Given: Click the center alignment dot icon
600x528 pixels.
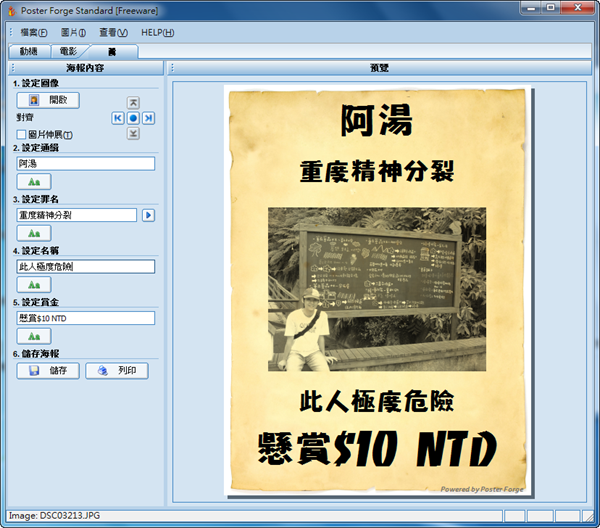Looking at the screenshot, I should 133,118.
